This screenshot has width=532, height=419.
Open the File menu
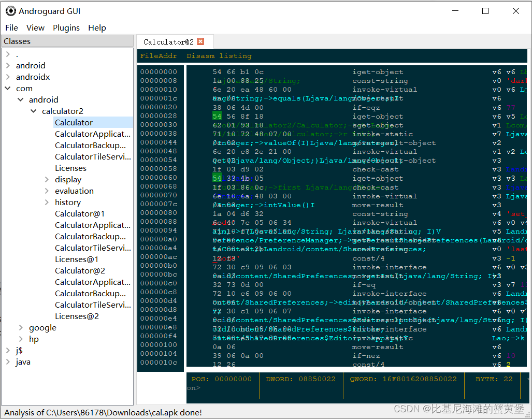click(11, 27)
